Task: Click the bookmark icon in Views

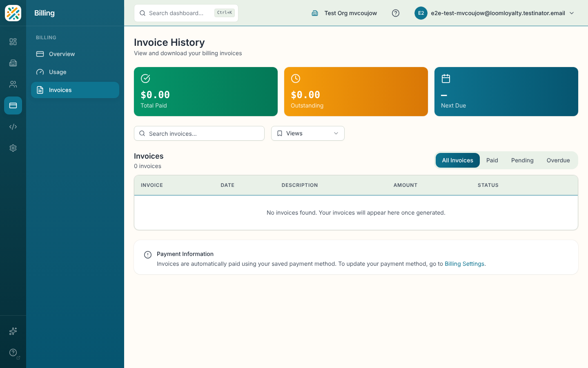Action: point(280,133)
